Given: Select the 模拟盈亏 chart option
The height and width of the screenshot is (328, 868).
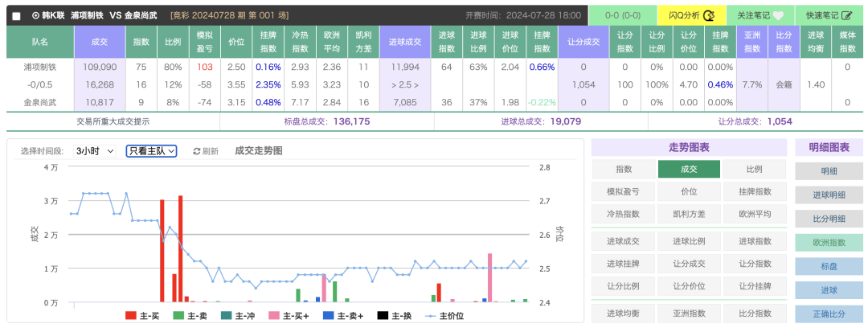Looking at the screenshot, I should [624, 191].
